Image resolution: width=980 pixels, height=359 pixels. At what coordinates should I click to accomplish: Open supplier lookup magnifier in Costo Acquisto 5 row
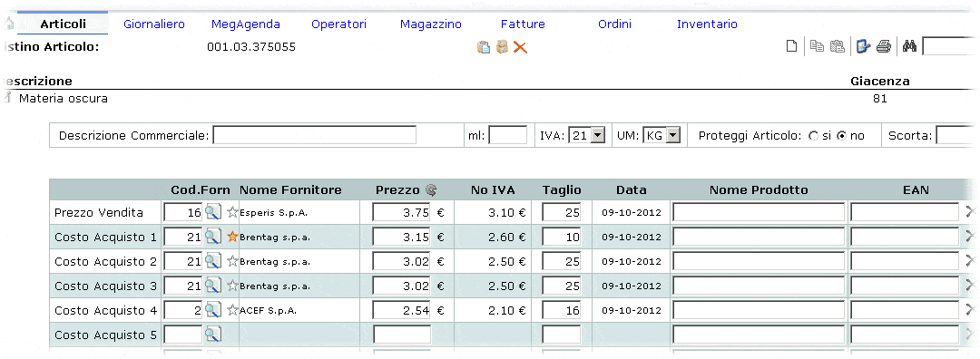(x=213, y=335)
